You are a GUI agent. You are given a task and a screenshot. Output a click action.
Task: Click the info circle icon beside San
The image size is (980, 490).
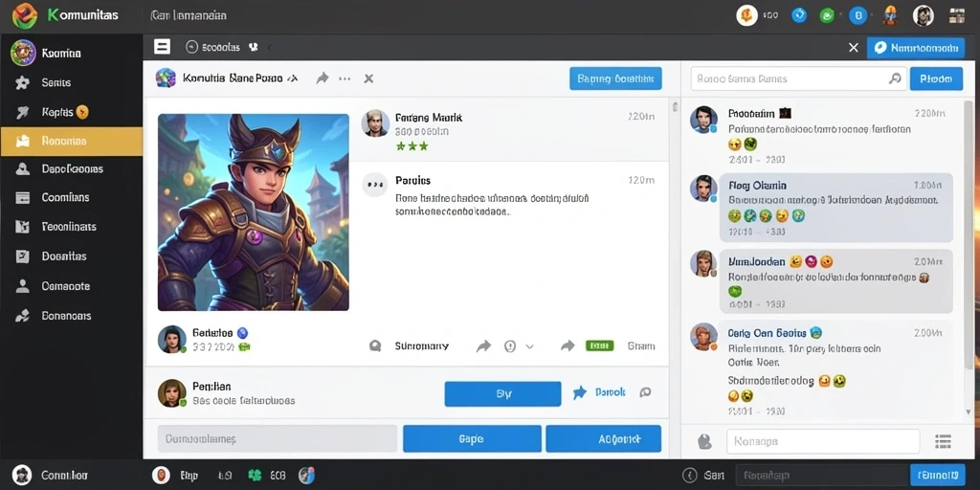pyautogui.click(x=689, y=475)
